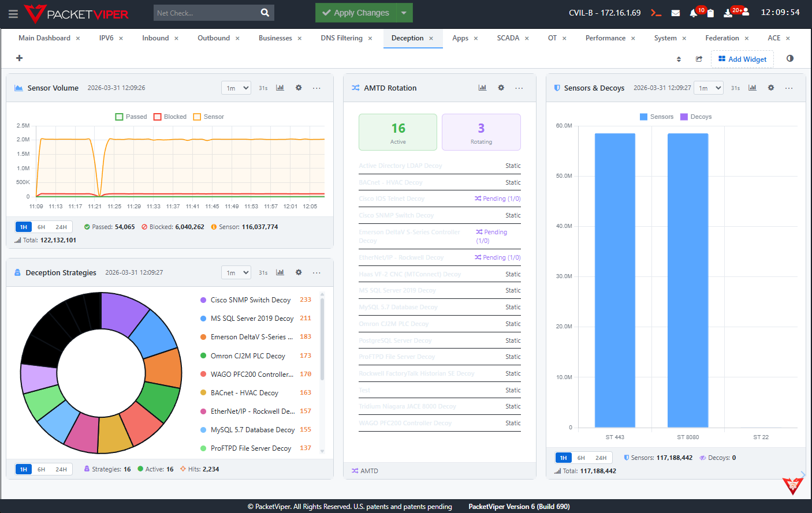The image size is (812, 513).
Task: Click the Apply Changes button
Action: click(x=356, y=13)
